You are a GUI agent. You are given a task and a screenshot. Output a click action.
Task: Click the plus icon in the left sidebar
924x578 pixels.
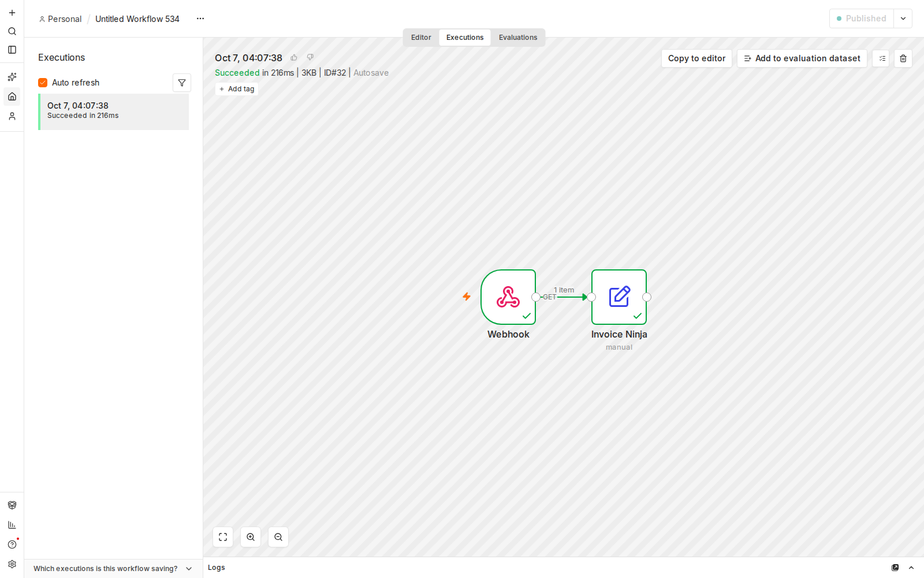click(12, 13)
